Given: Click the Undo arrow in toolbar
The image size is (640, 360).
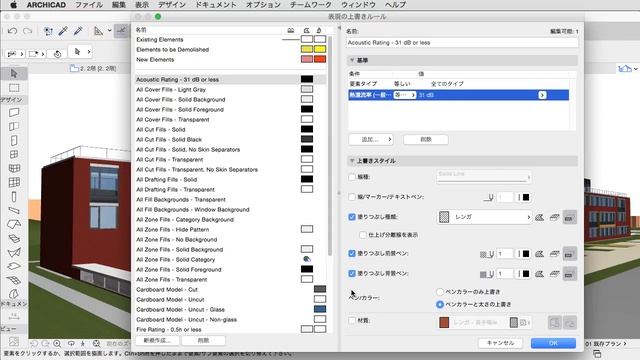Looking at the screenshot, I should pyautogui.click(x=12, y=31).
